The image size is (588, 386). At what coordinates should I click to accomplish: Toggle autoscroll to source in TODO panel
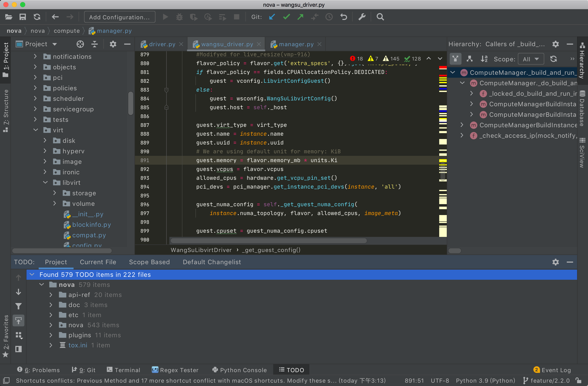(x=18, y=320)
